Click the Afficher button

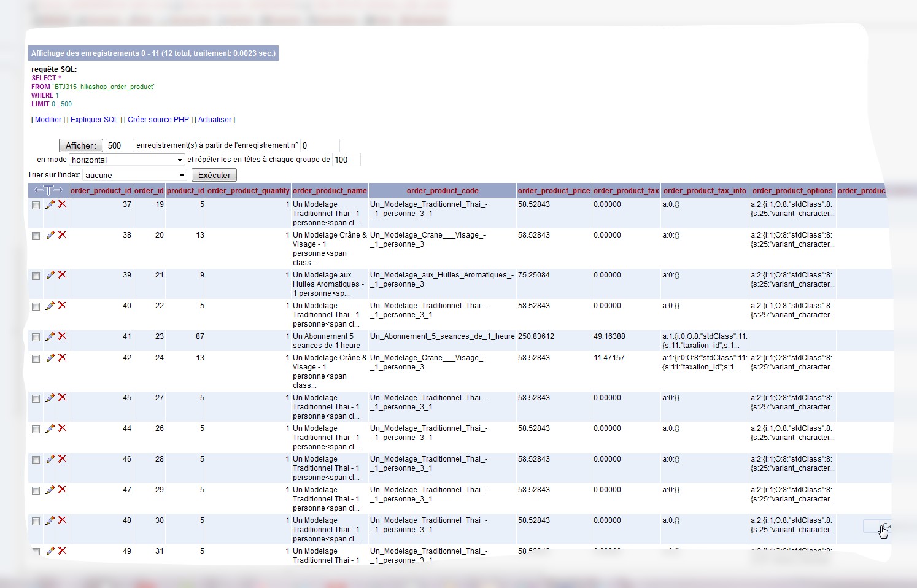click(x=80, y=145)
